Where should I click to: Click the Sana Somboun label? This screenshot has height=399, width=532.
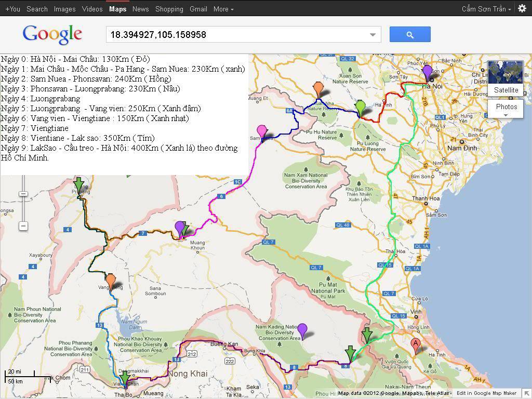point(155,291)
